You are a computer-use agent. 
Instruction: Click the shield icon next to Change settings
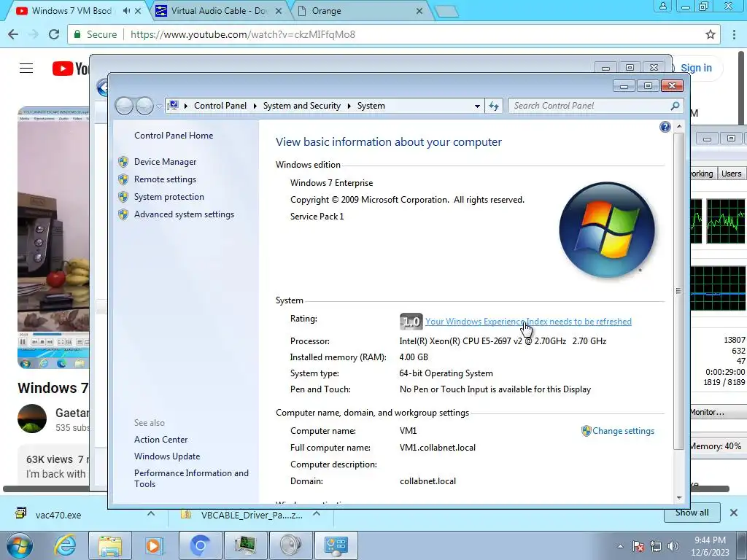pos(586,431)
